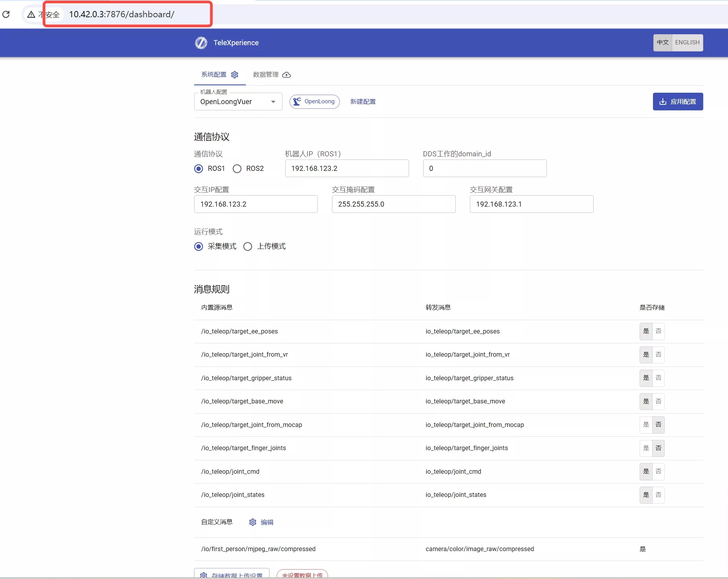728x579 pixels.
Task: Click the 交互掩码配置 input field
Action: pos(394,204)
